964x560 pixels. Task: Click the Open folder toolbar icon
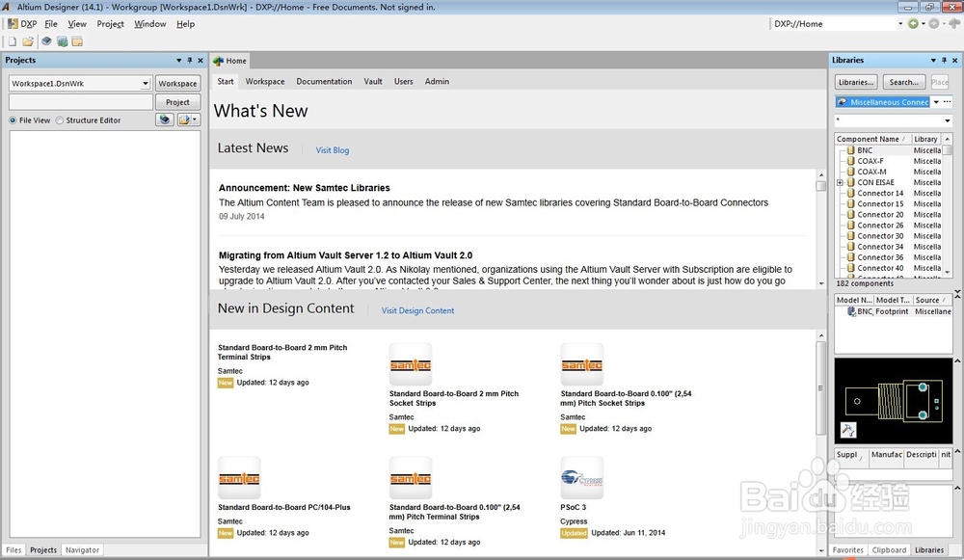(x=28, y=41)
